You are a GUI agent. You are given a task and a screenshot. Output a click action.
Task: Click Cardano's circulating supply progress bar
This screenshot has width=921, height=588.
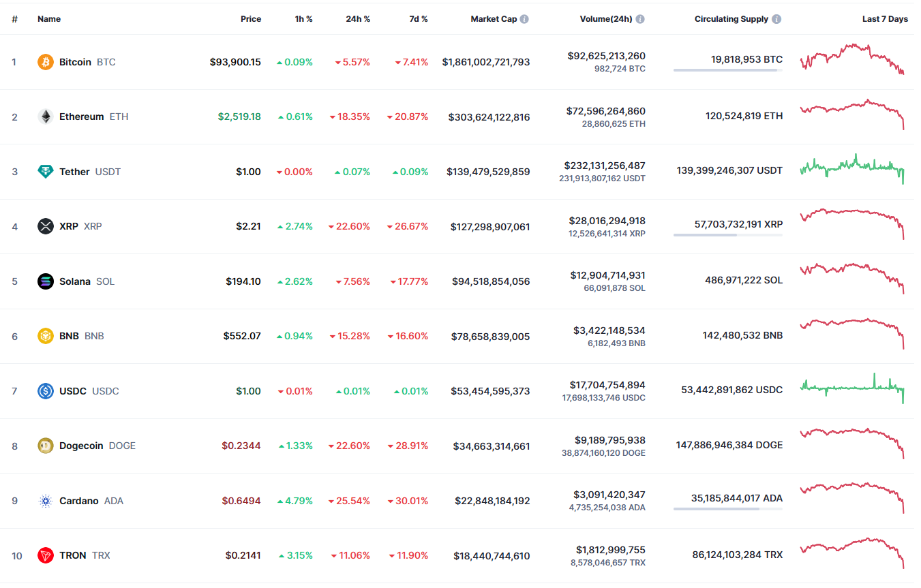click(x=728, y=509)
